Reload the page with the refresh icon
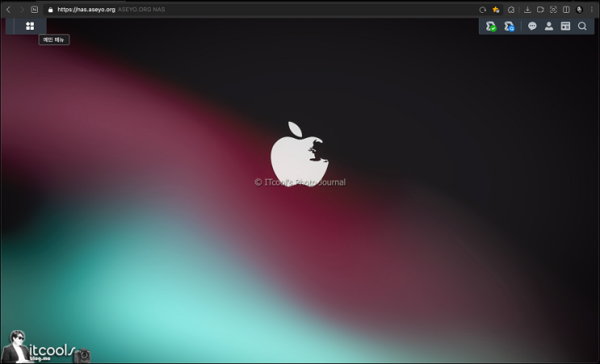This screenshot has width=600, height=364. (x=483, y=10)
